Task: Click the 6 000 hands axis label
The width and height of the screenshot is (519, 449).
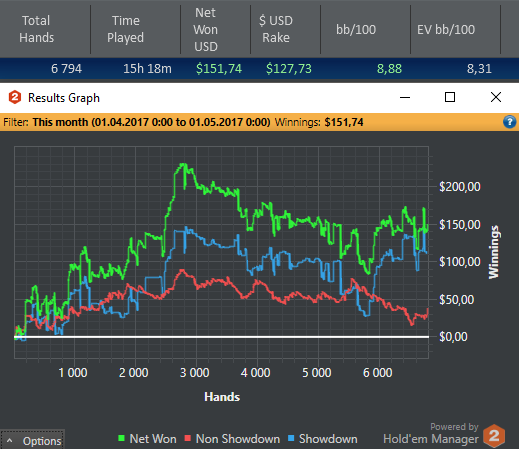Action: [x=378, y=373]
